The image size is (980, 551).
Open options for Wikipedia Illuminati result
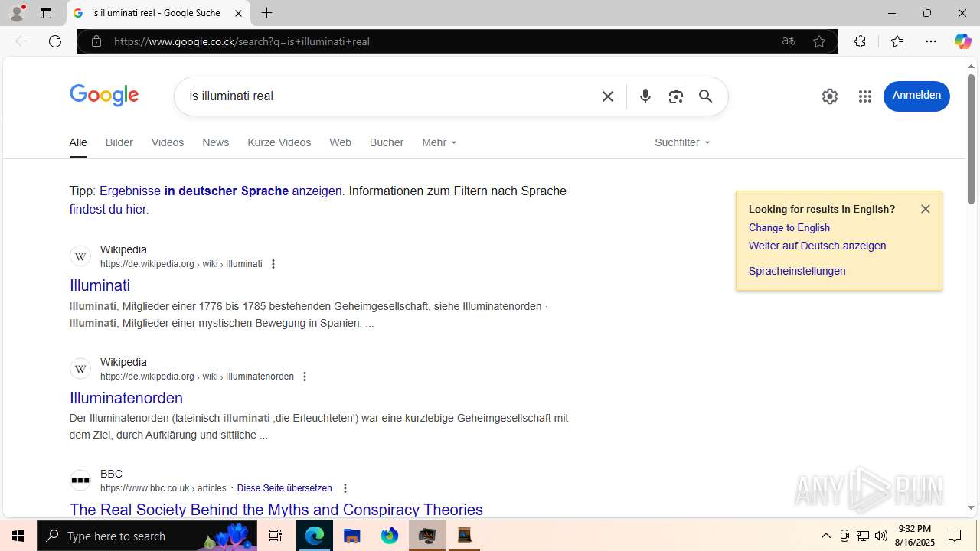(x=273, y=264)
